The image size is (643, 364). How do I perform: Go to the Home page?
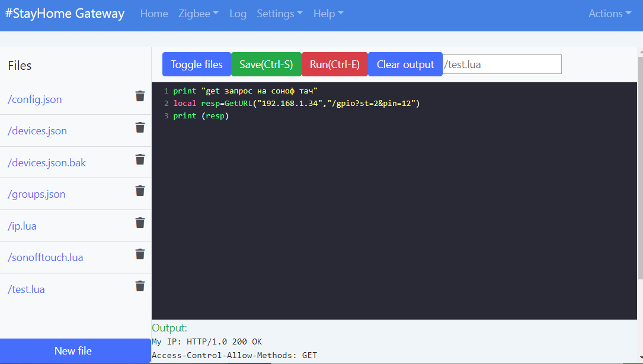(154, 14)
